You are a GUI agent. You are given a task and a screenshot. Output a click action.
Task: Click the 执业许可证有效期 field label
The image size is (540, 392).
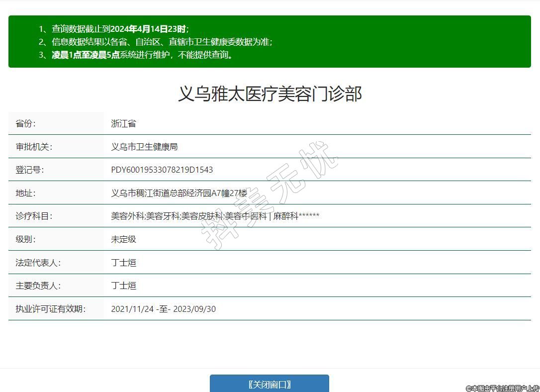50,309
